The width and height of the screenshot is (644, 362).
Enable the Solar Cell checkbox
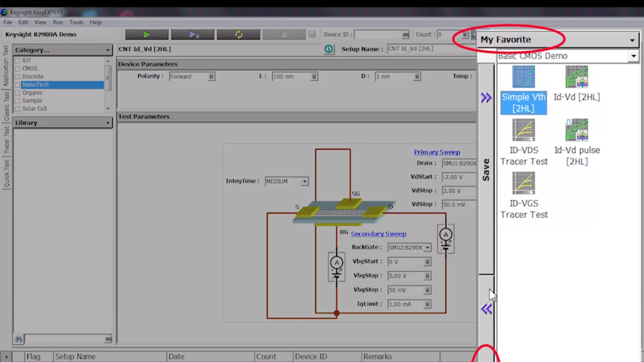pos(18,109)
